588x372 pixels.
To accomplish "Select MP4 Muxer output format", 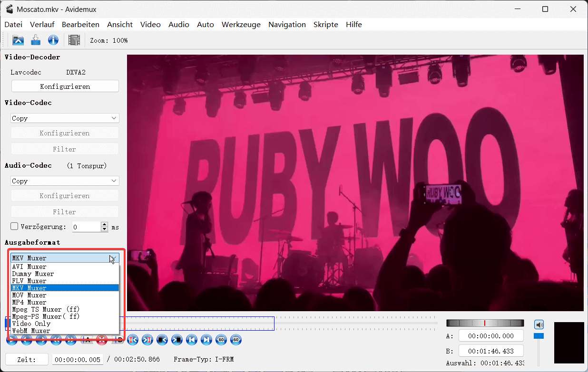I will pyautogui.click(x=65, y=302).
